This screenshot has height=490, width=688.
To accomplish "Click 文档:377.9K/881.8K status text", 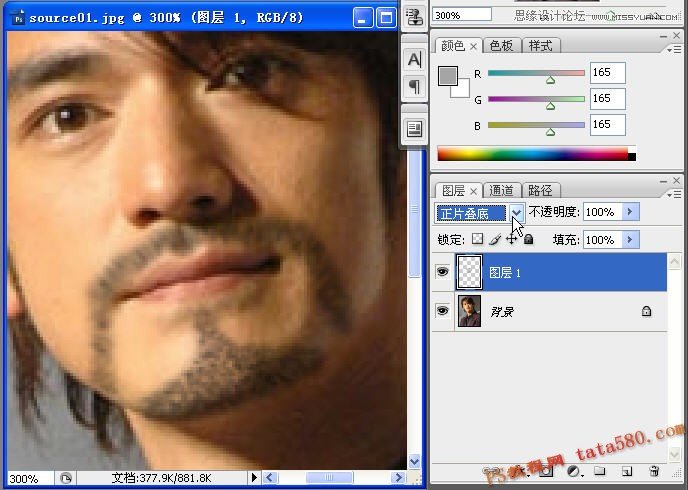I will coord(161,478).
